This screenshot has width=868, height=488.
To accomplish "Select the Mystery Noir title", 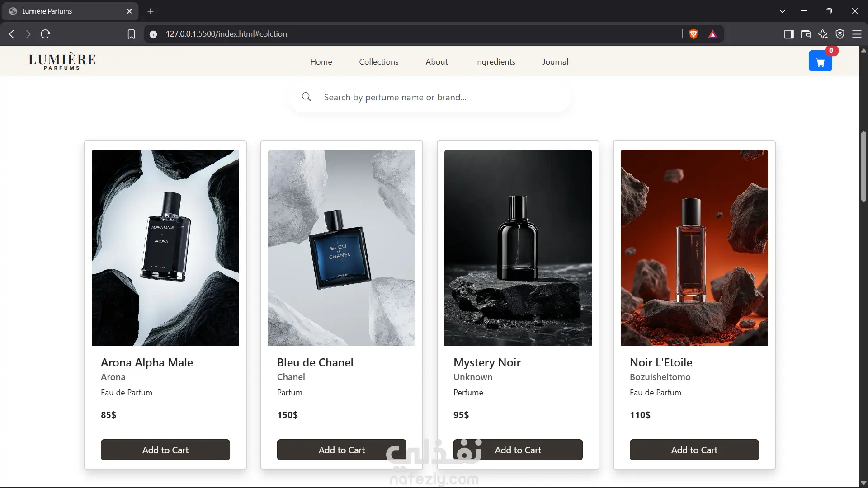I will (487, 363).
